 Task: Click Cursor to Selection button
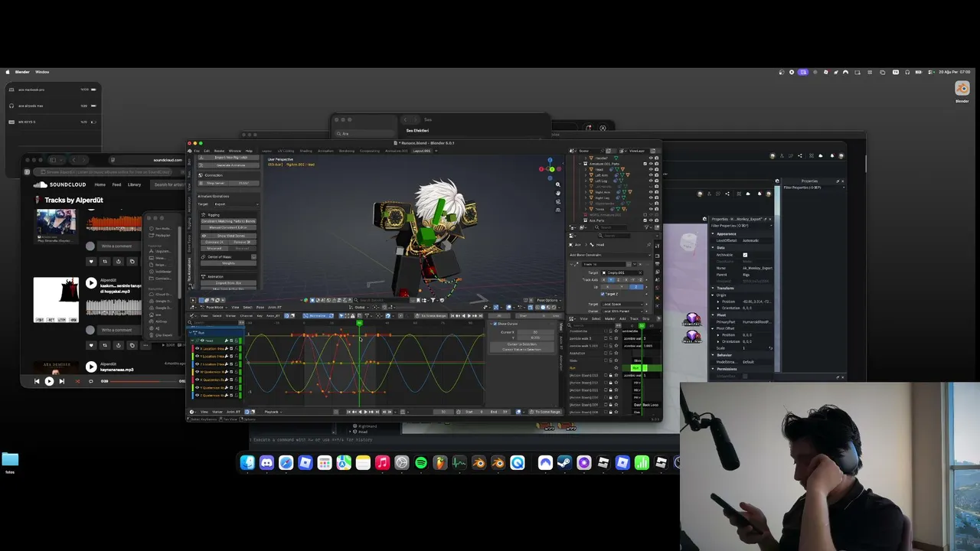(x=521, y=344)
